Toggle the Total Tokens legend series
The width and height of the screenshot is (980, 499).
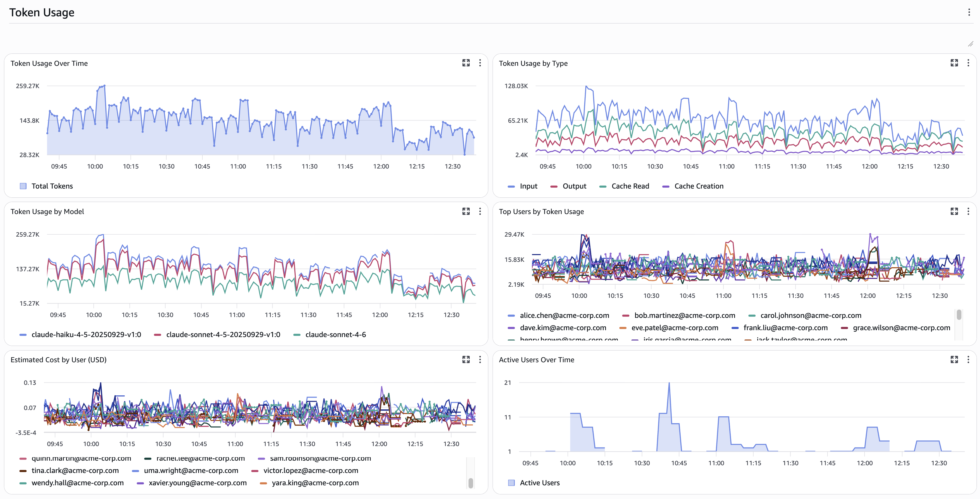point(46,186)
